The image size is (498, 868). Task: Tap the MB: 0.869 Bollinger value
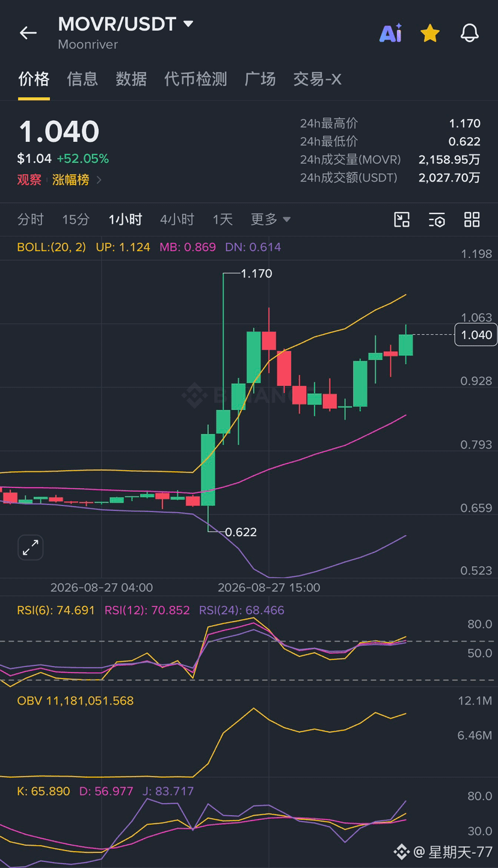(x=188, y=247)
